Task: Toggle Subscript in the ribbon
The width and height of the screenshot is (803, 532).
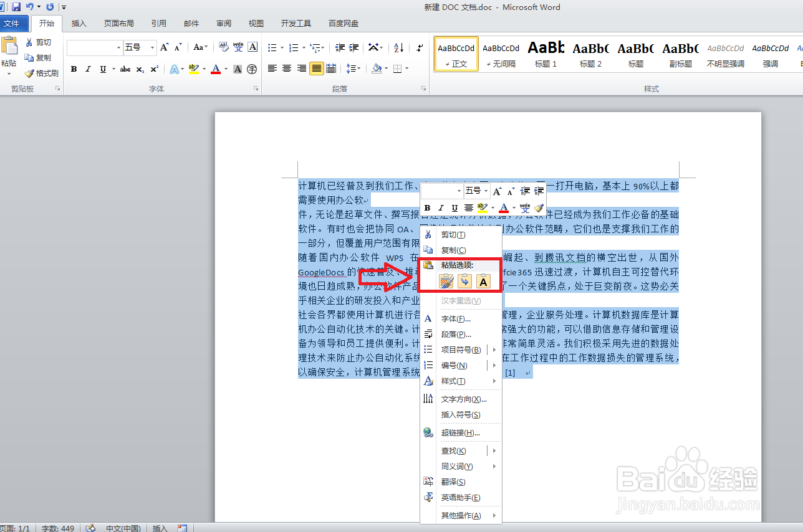Action: [x=140, y=69]
